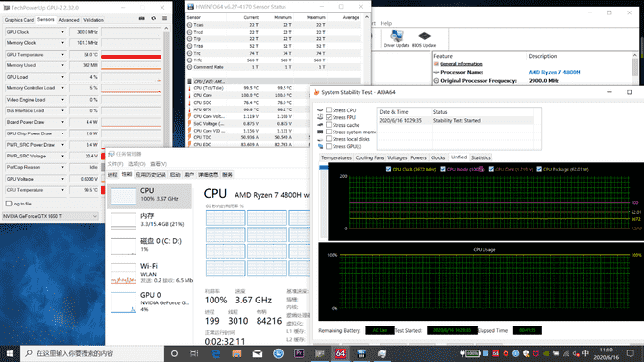The width and height of the screenshot is (644, 362).
Task: Open Windows notification center icon
Action: point(631,353)
